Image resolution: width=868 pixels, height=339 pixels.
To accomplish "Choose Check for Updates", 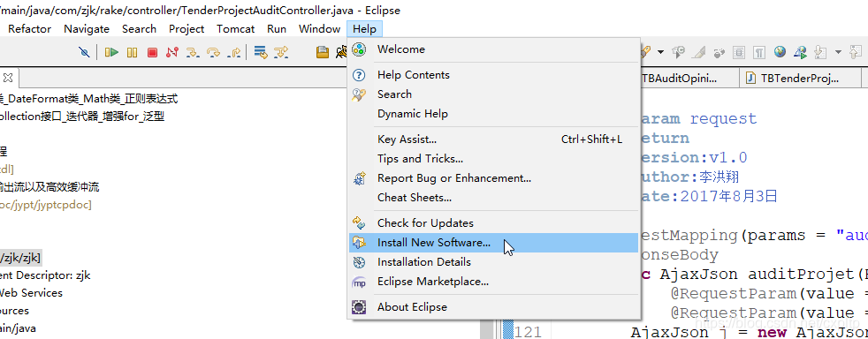I will click(x=494, y=222).
